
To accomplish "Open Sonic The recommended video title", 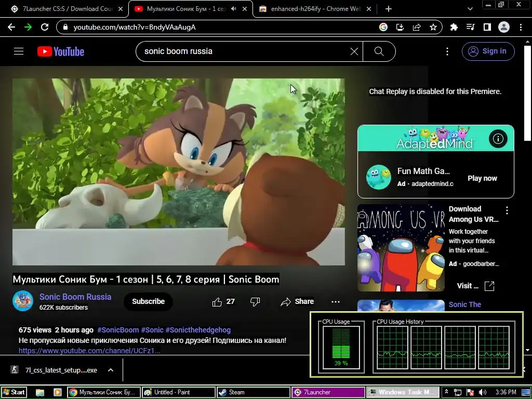I will (465, 304).
